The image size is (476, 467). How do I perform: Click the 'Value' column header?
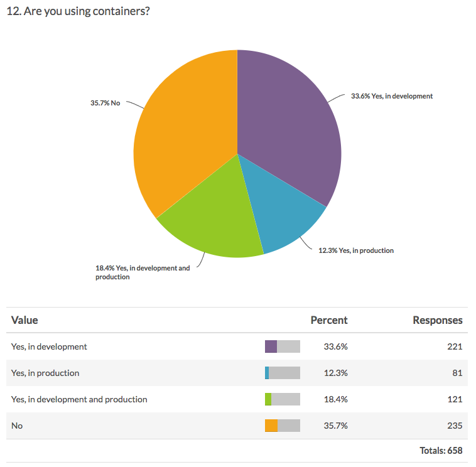(x=24, y=320)
